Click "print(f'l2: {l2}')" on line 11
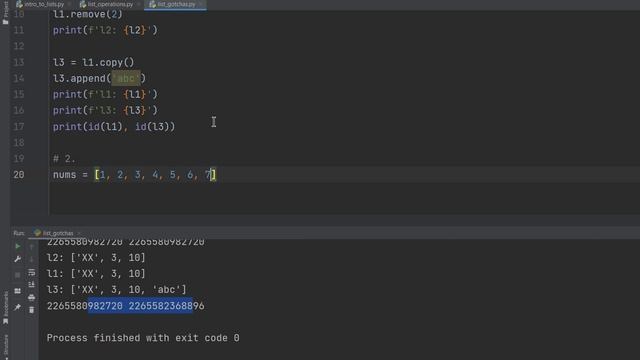 coord(105,30)
